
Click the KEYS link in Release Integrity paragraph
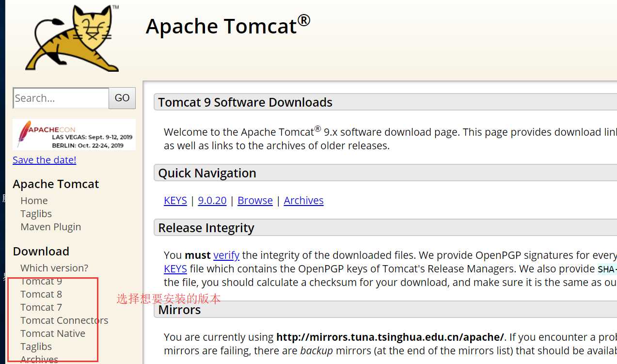click(x=175, y=269)
